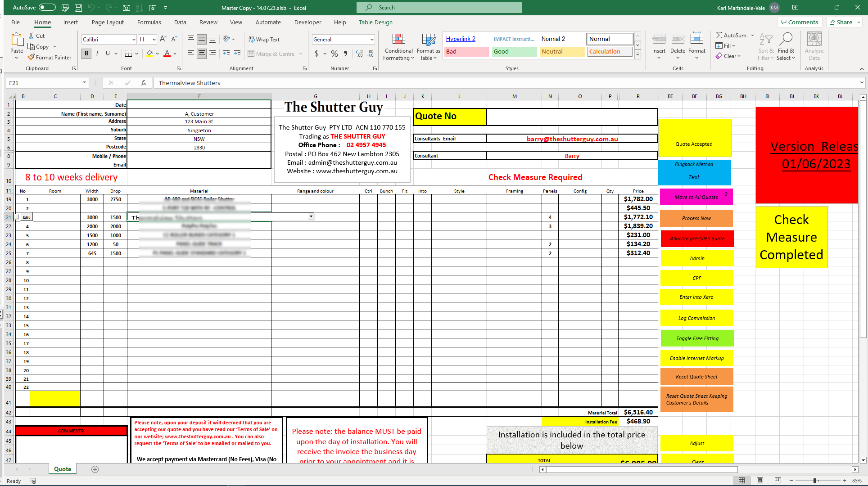Screen dimensions: 868x486
Task: Open Format as Table gallery
Action: (x=428, y=47)
